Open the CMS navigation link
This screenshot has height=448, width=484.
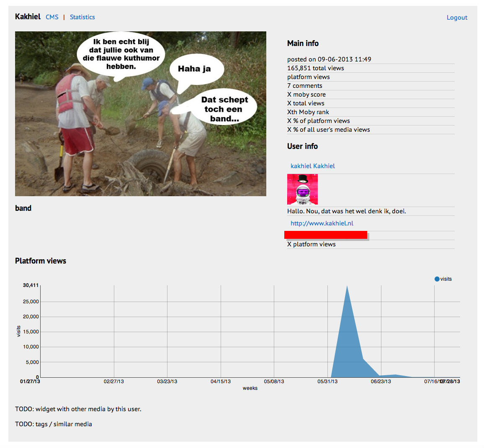(52, 17)
